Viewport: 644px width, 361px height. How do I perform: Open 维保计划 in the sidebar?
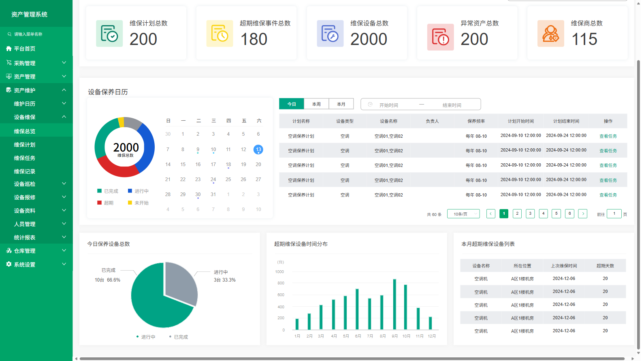[25, 145]
